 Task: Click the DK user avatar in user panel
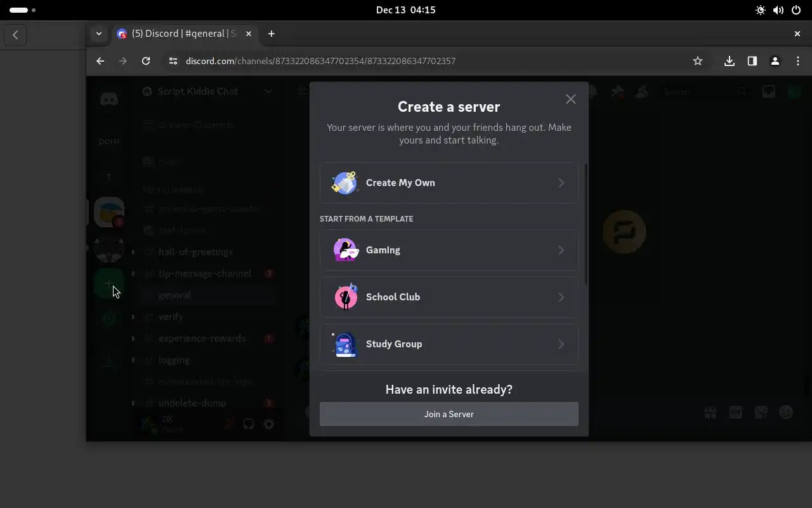pos(150,424)
